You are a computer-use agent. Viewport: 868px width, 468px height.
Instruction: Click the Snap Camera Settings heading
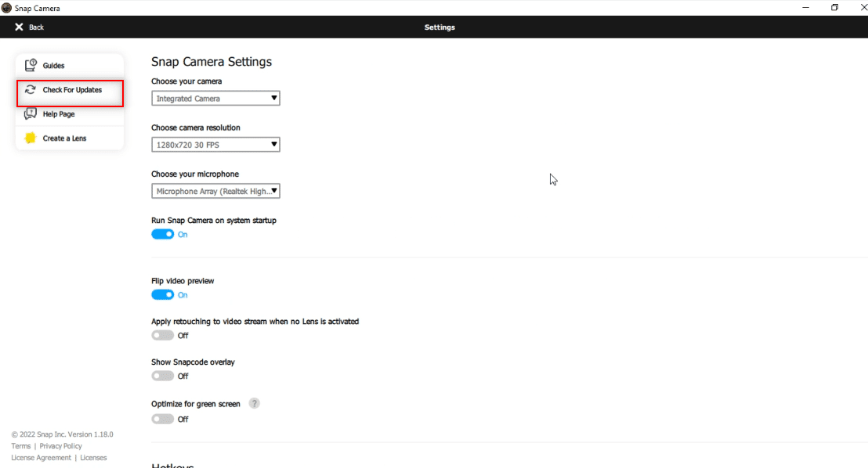pyautogui.click(x=212, y=61)
